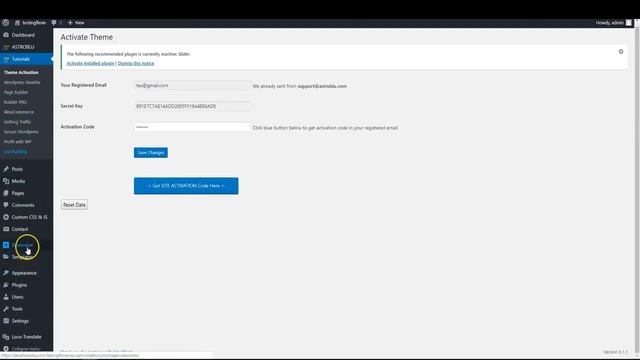The image size is (640, 360).
Task: Open the Builder PRO submenu item
Action: point(15,102)
